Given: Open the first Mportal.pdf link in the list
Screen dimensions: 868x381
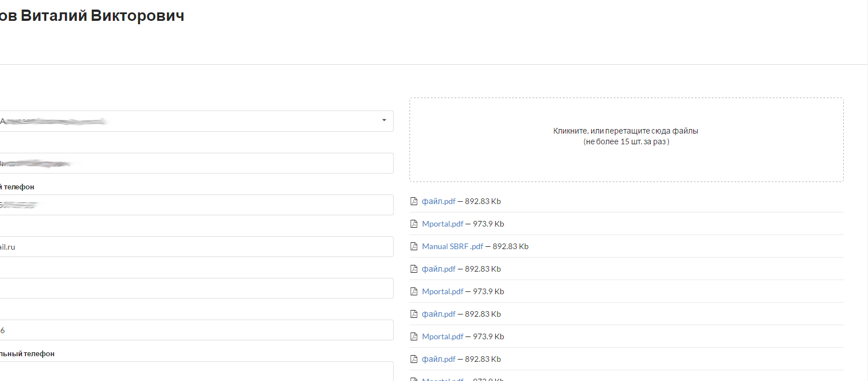Looking at the screenshot, I should [x=442, y=224].
